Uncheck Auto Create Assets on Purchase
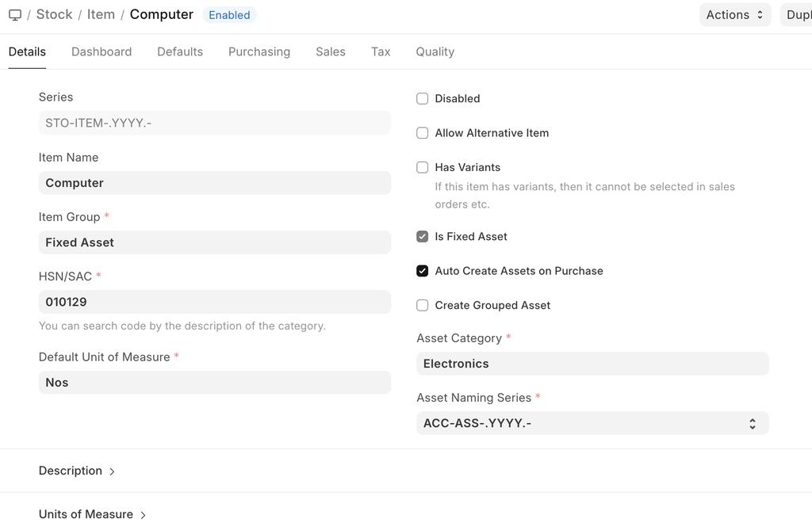Viewport: 812px width, 530px height. pyautogui.click(x=423, y=271)
